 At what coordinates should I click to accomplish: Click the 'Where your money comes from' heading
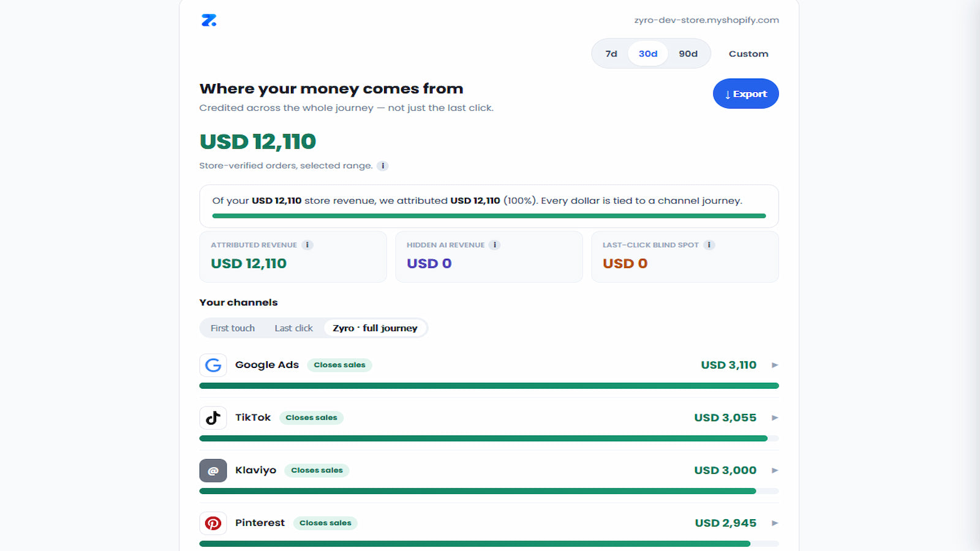[331, 89]
